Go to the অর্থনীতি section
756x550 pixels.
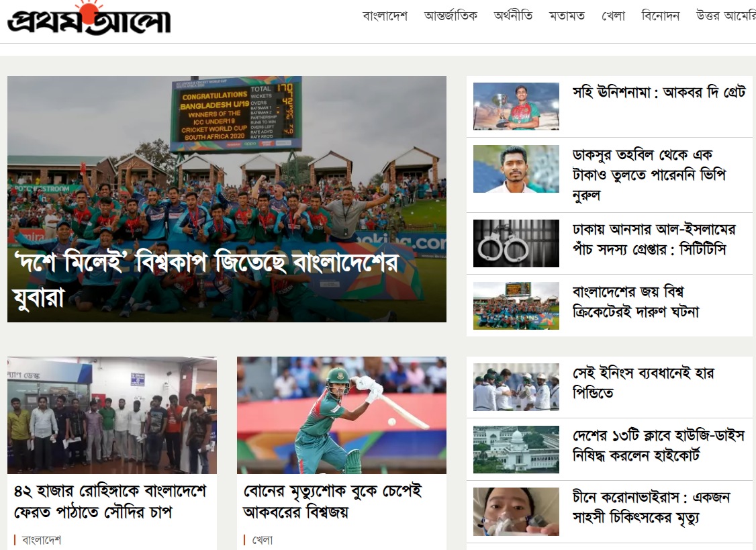513,16
